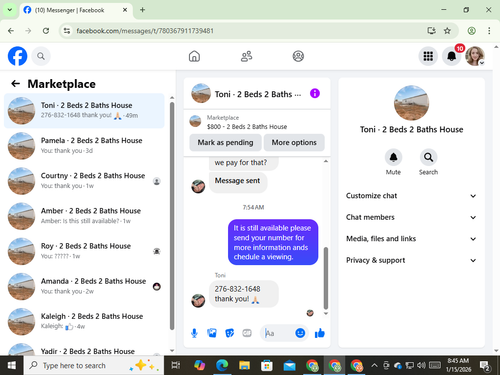Click Mark as pending button

click(x=225, y=142)
